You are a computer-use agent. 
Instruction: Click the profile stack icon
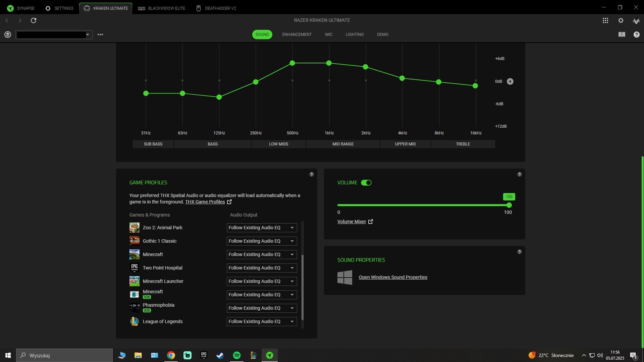(x=8, y=35)
